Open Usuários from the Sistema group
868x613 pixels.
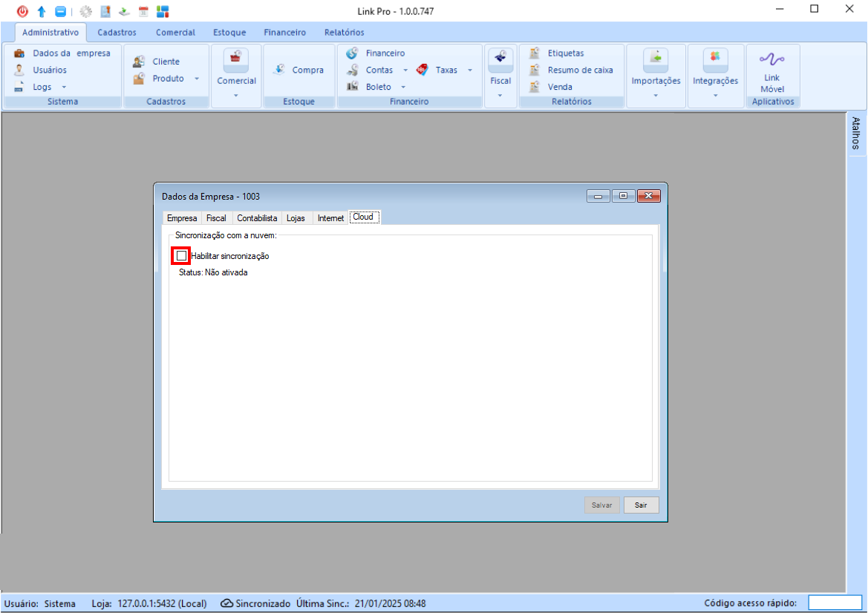click(49, 70)
